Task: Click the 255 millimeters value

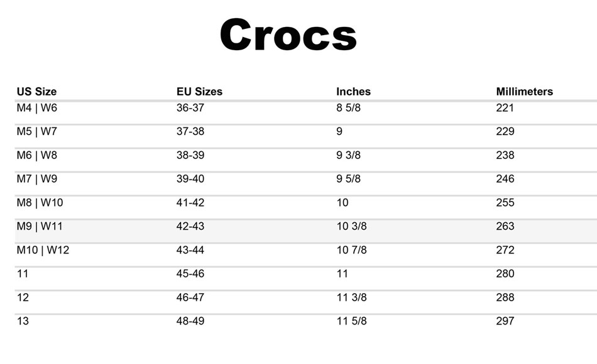Action: coord(505,203)
